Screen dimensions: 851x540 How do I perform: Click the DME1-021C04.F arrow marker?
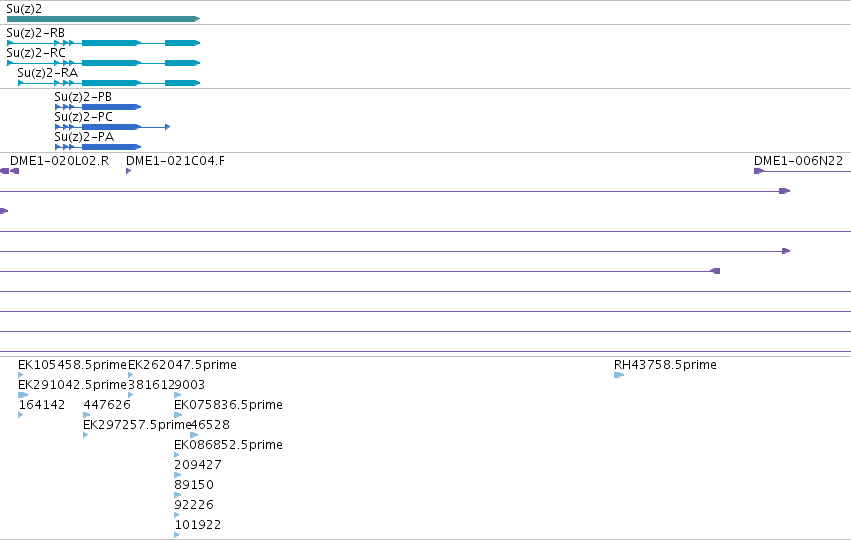[129, 171]
